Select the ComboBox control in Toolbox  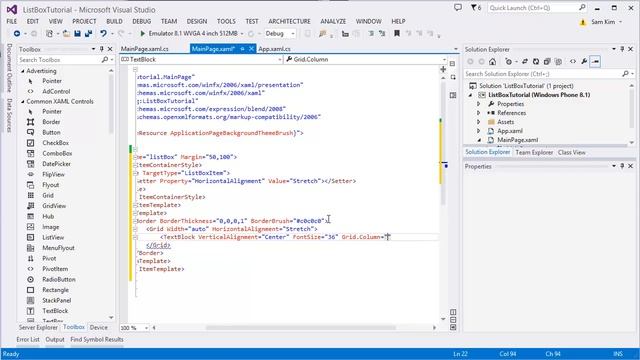[x=57, y=153]
